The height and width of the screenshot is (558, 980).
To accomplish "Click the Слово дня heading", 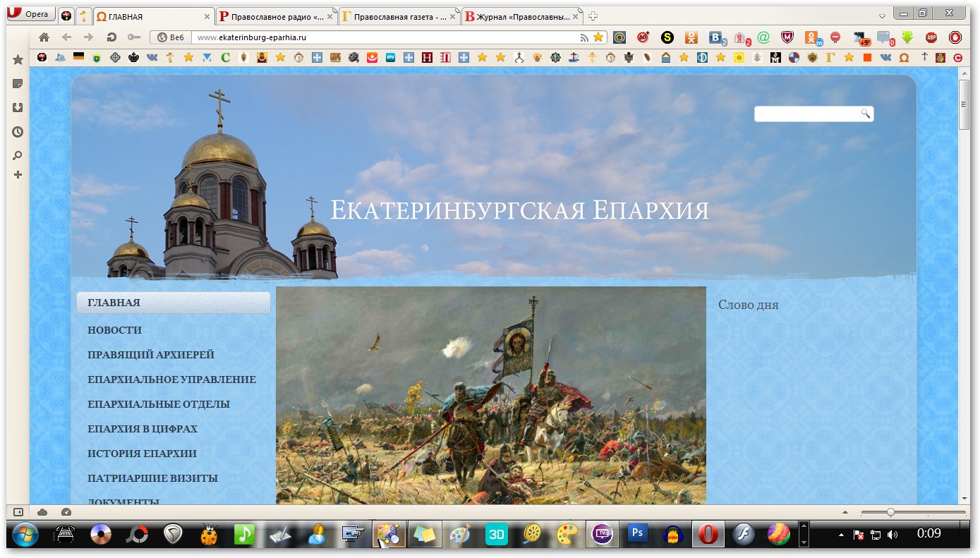I will [x=749, y=305].
